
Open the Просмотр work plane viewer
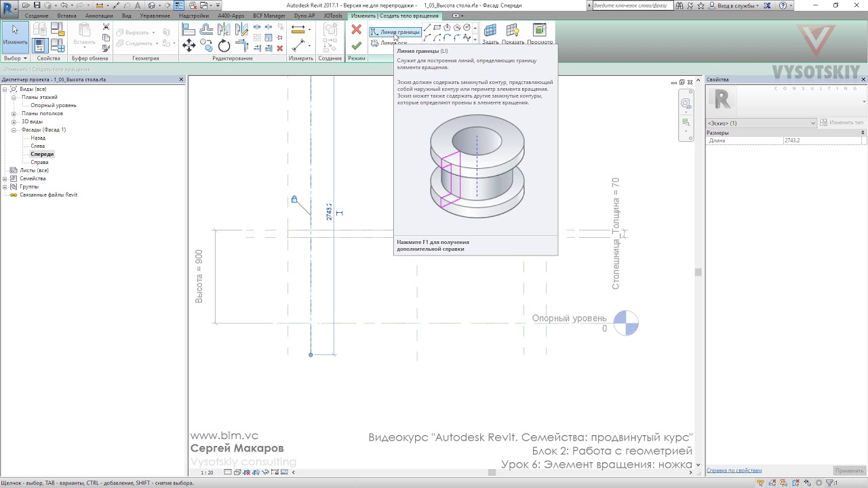tap(540, 33)
